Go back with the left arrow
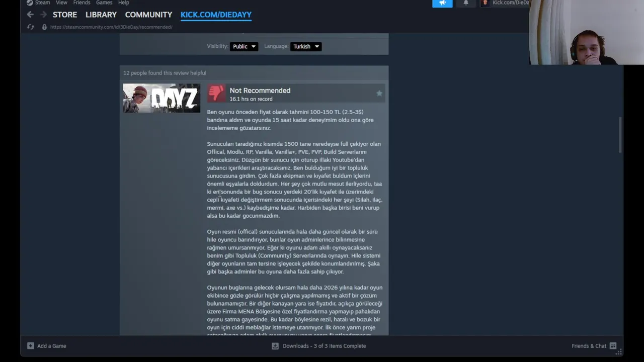The height and width of the screenshot is (362, 644). tap(30, 15)
